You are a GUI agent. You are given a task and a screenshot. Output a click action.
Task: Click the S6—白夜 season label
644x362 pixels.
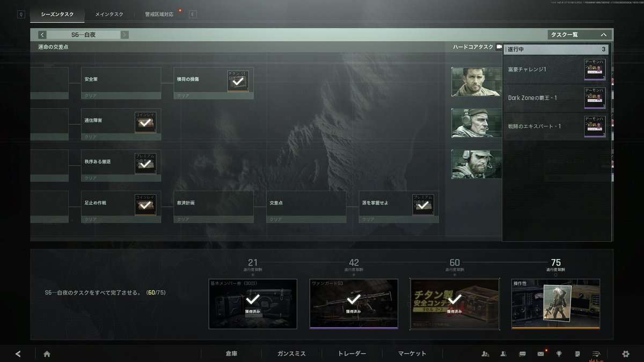[x=83, y=35]
